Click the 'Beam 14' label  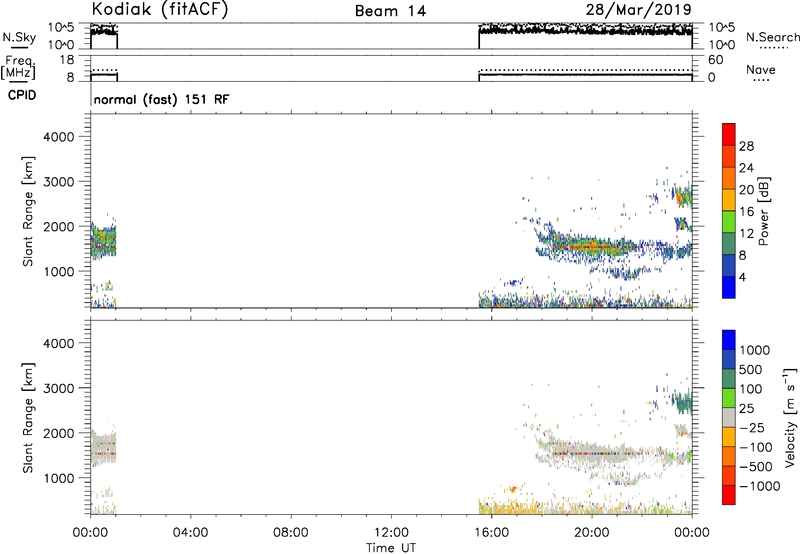click(x=390, y=11)
